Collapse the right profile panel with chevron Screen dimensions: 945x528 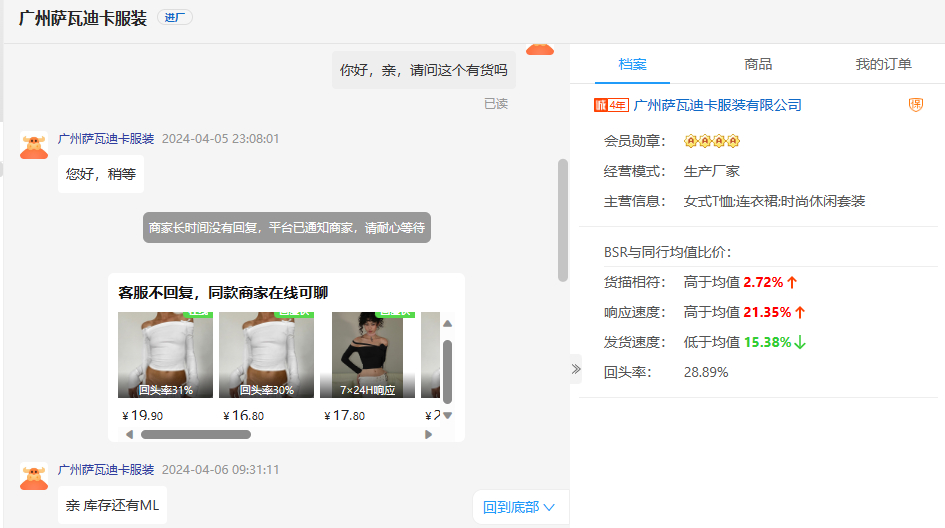(576, 369)
